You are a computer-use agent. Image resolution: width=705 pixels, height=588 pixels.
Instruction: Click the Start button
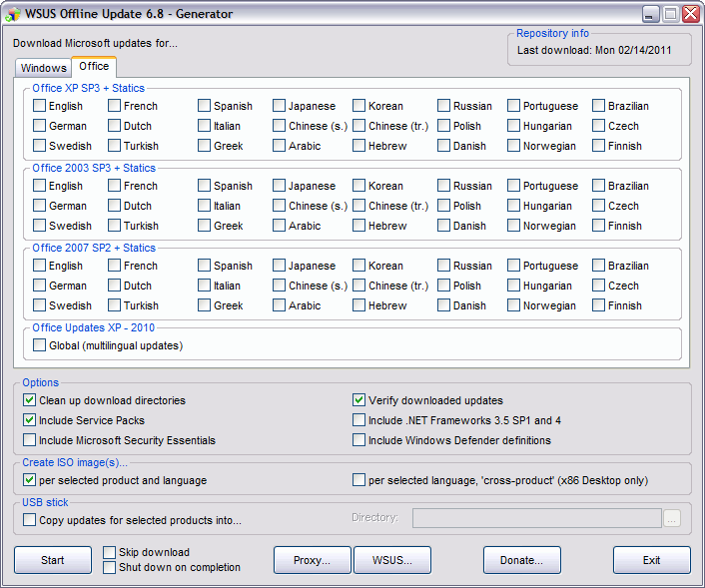(x=53, y=560)
